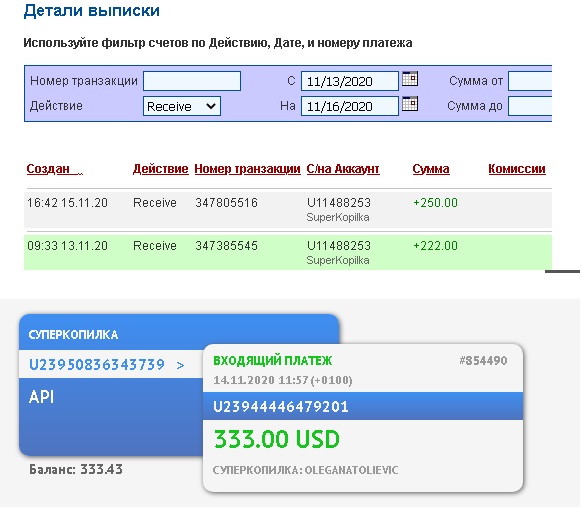Viewport: 582px width, 522px height.
Task: Focus the end date field 11/16/2020
Action: coord(350,106)
